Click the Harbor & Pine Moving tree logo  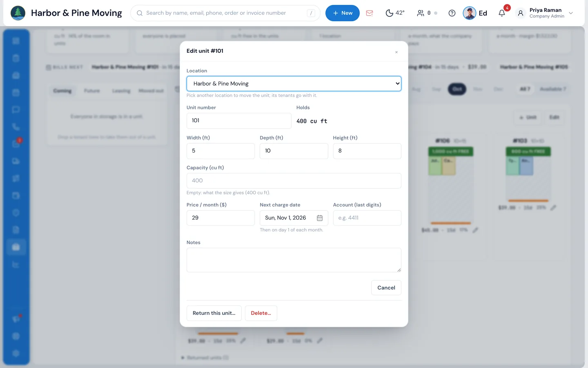(18, 13)
